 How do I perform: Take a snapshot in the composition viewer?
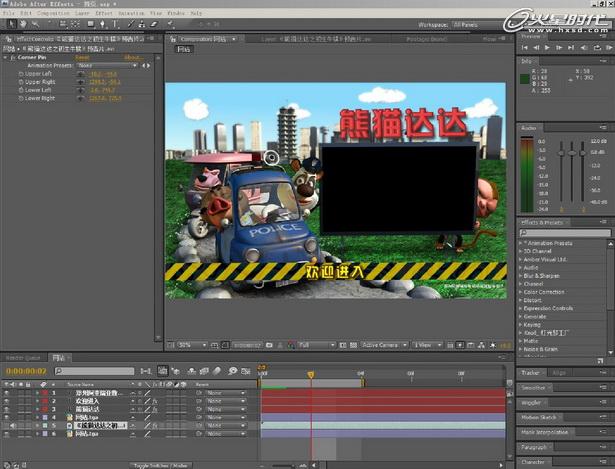pyautogui.click(x=269, y=345)
